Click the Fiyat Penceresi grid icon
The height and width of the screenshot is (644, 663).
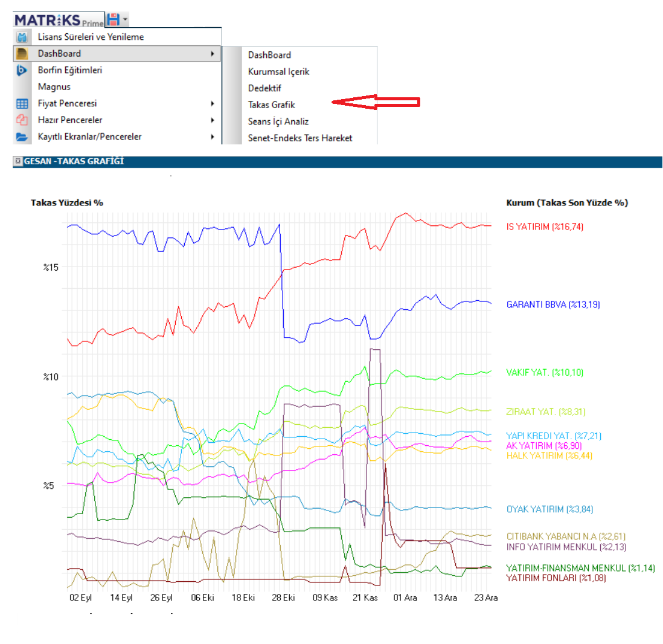[x=22, y=104]
